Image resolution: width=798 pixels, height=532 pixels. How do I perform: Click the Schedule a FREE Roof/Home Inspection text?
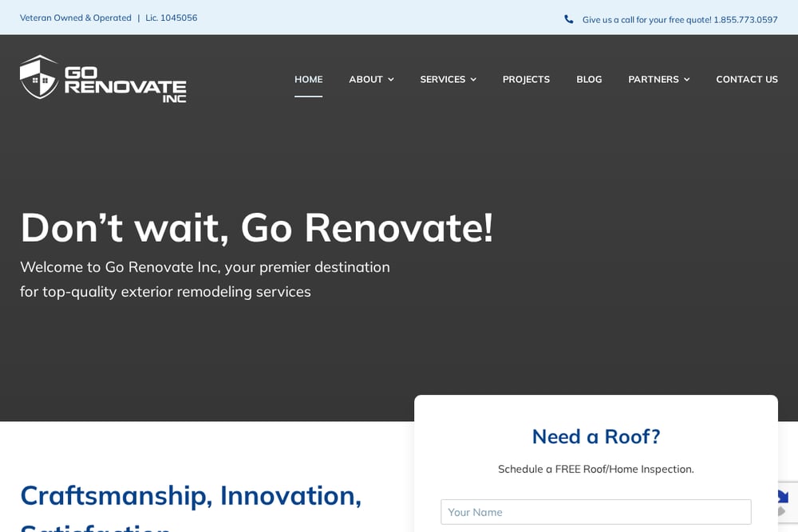(x=596, y=469)
